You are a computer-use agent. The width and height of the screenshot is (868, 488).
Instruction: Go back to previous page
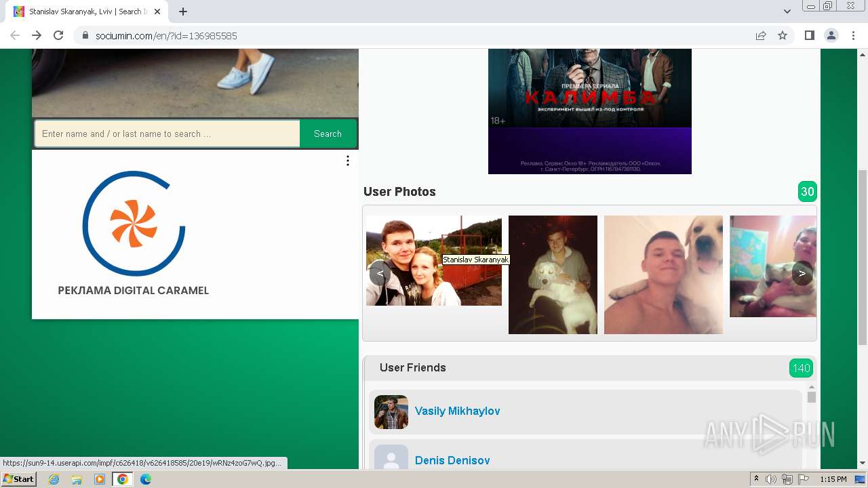click(x=15, y=35)
